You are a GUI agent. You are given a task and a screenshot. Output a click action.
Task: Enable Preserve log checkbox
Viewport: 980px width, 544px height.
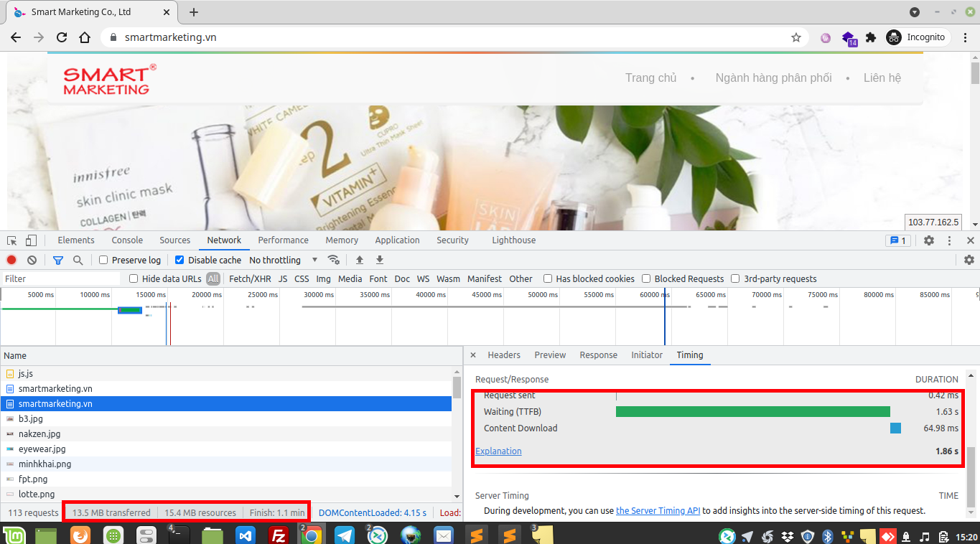pos(103,260)
